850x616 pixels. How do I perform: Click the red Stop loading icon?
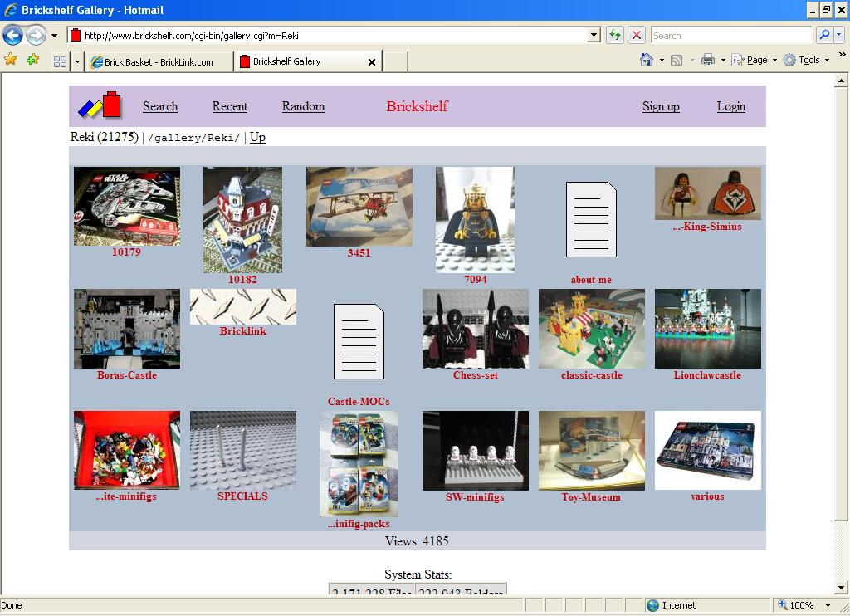coord(637,35)
